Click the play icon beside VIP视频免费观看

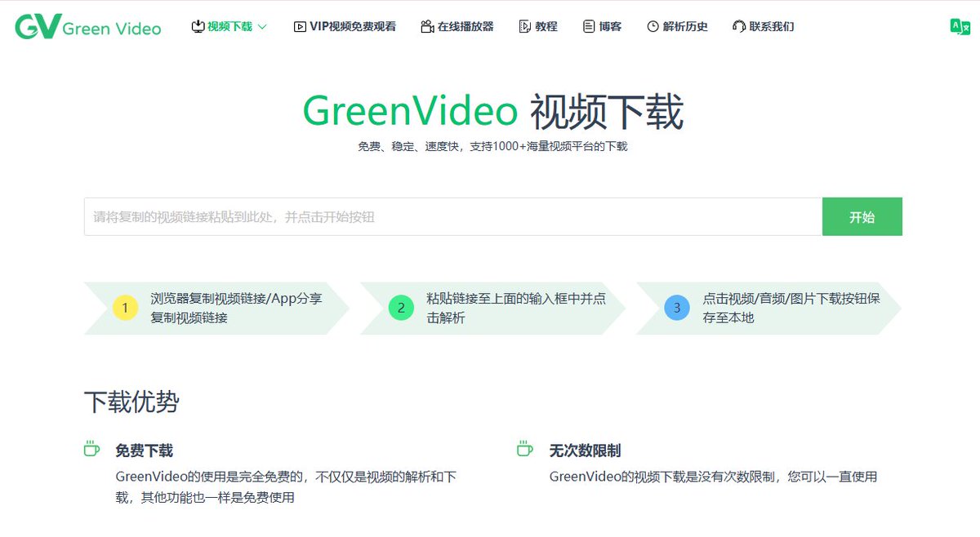(300, 27)
